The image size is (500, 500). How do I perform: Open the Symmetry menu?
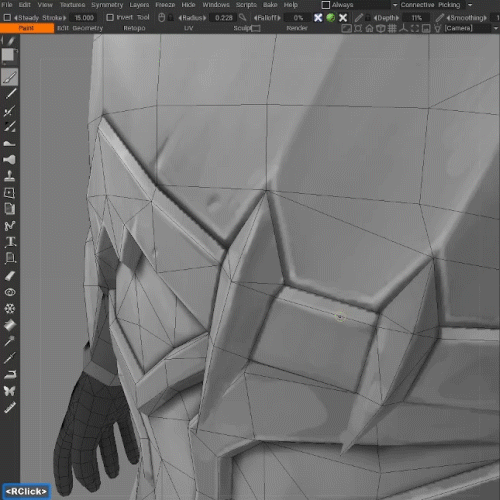[107, 5]
